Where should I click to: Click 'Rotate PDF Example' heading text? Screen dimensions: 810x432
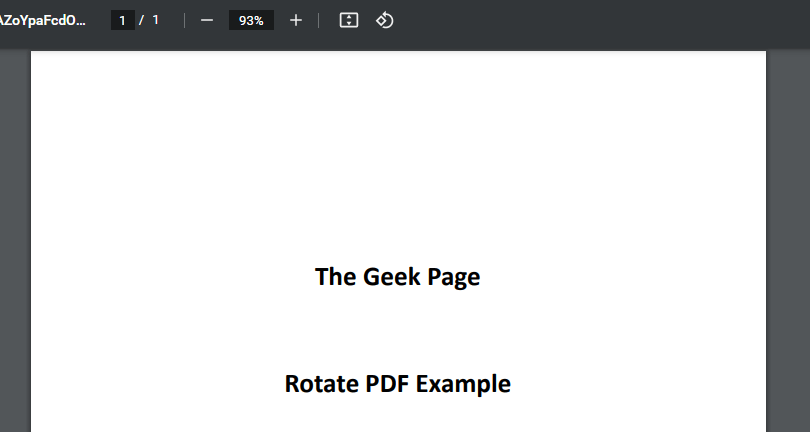point(397,384)
